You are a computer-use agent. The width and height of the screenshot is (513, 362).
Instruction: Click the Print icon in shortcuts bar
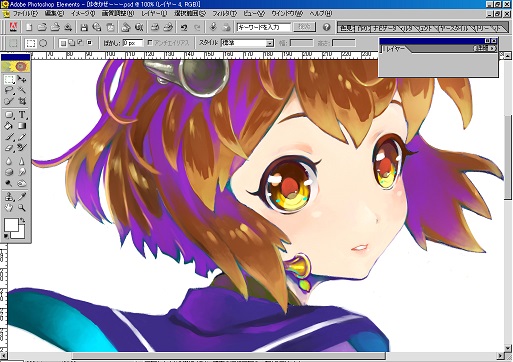(154, 27)
